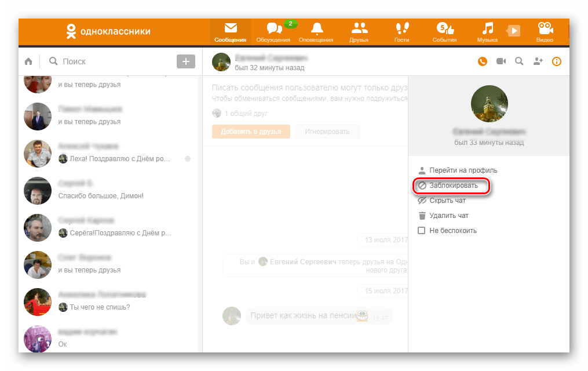Click the 13 июля 2017 date label
This screenshot has height=371, width=588.
coord(386,240)
